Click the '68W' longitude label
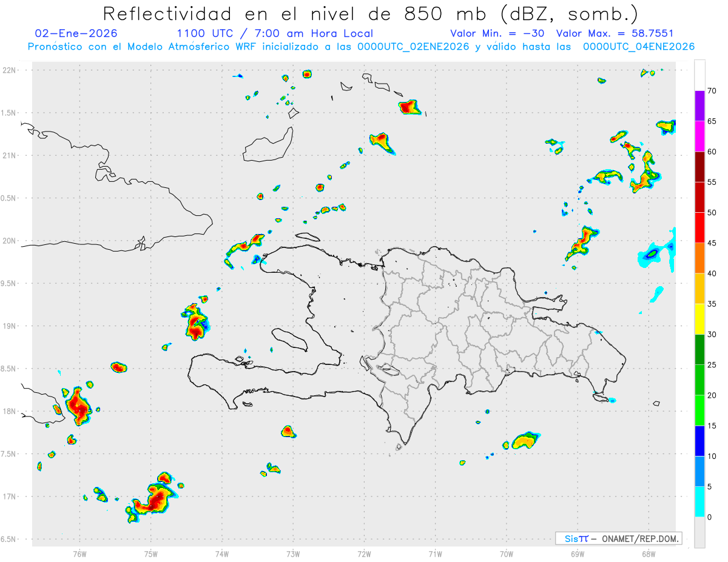The image size is (728, 562). point(648,554)
